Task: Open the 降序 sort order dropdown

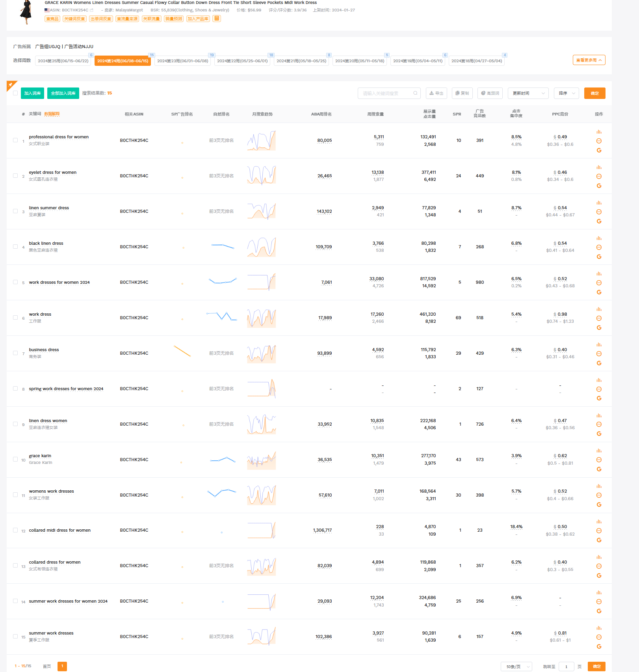Action: pos(566,93)
